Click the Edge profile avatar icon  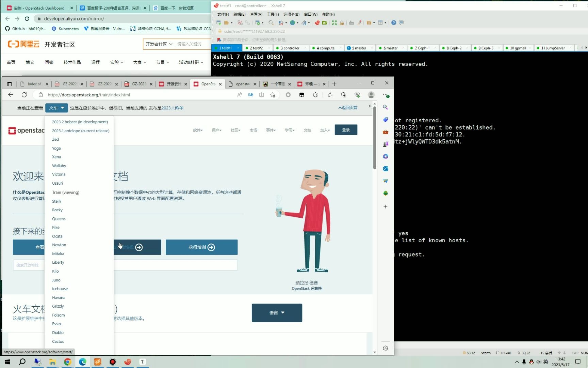[x=371, y=95]
